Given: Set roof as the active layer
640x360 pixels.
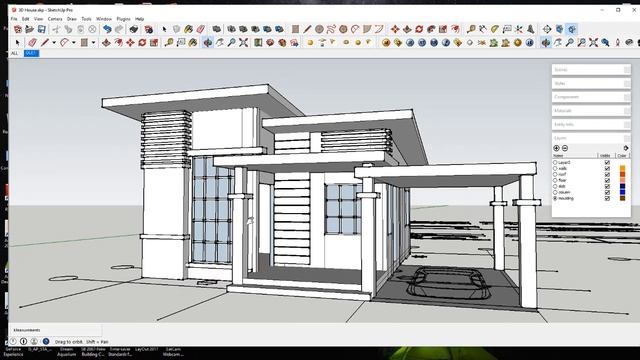Looking at the screenshot, I should click(555, 174).
